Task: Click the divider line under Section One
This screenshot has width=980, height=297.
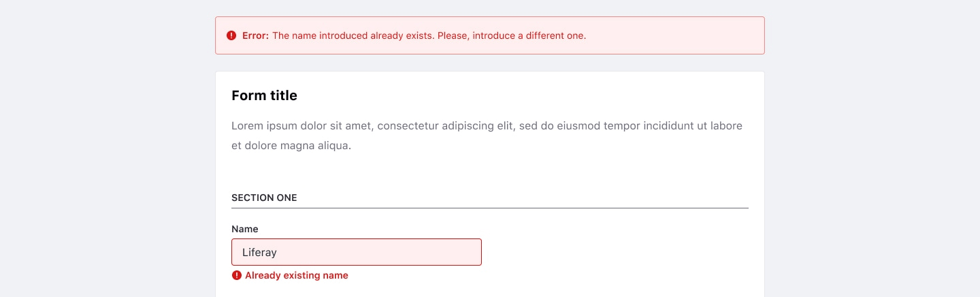Action: (490, 208)
